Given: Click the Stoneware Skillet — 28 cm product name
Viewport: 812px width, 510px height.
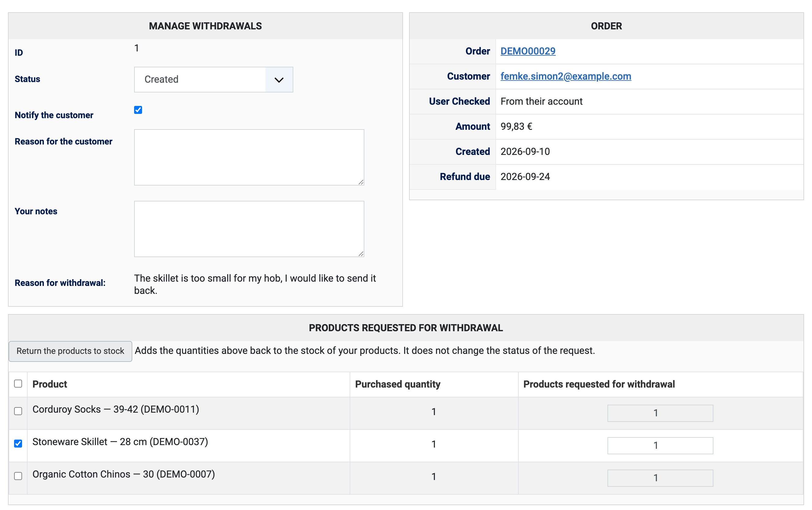Looking at the screenshot, I should 120,441.
